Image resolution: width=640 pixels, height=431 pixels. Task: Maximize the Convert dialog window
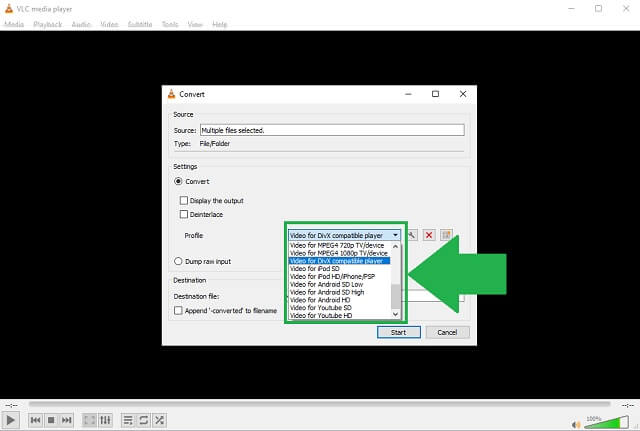436,94
